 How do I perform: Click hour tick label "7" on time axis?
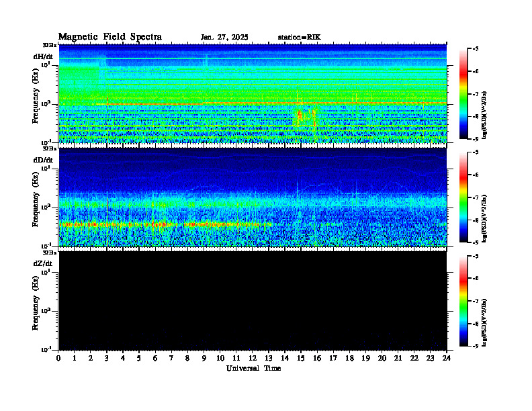(171, 359)
